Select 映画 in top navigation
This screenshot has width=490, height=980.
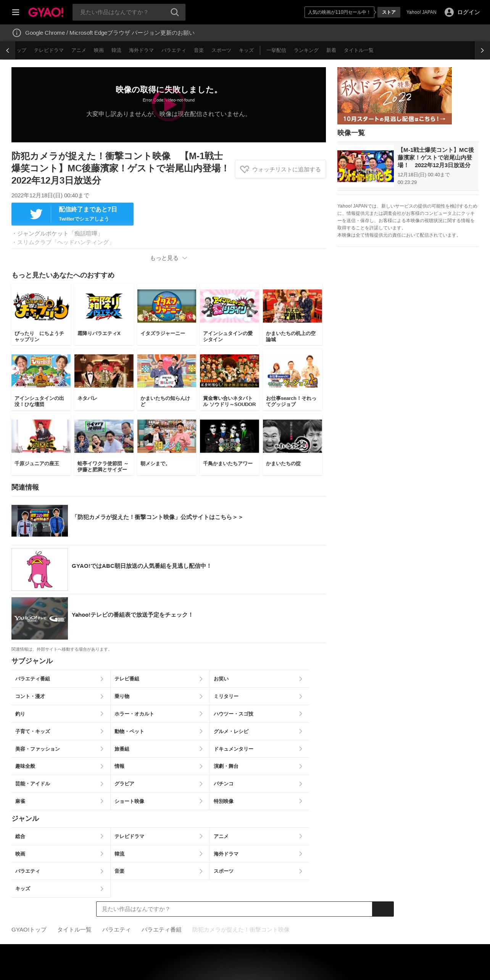tap(99, 50)
